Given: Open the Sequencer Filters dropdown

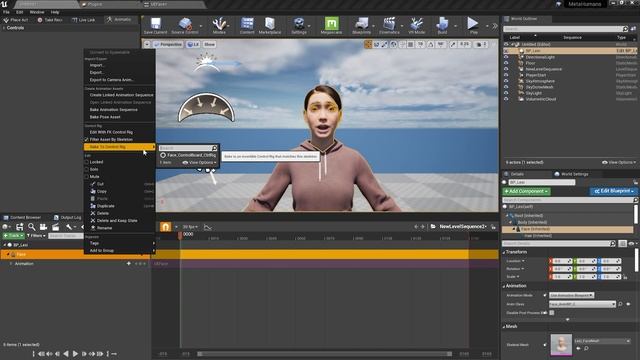Looking at the screenshot, I should click(36, 236).
